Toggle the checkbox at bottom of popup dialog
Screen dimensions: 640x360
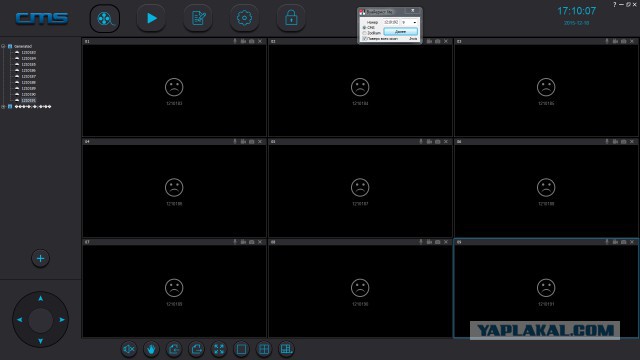(364, 39)
